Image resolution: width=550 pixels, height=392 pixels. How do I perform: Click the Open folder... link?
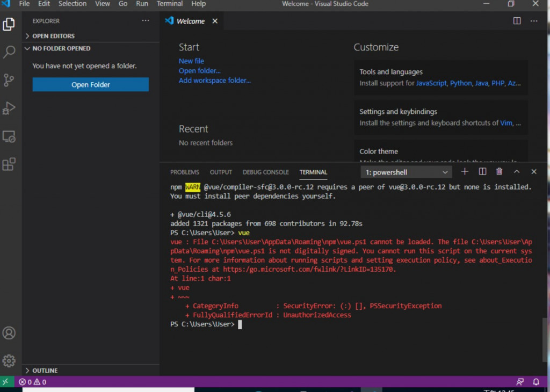pyautogui.click(x=200, y=70)
